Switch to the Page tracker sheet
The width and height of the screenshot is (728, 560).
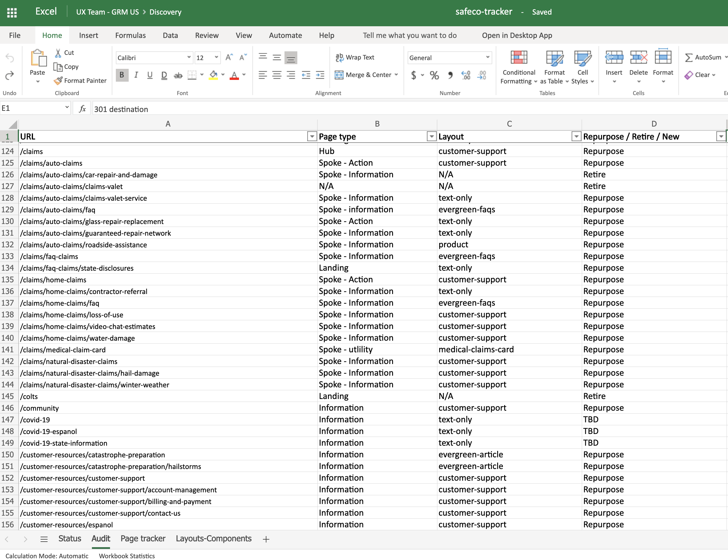(x=143, y=538)
